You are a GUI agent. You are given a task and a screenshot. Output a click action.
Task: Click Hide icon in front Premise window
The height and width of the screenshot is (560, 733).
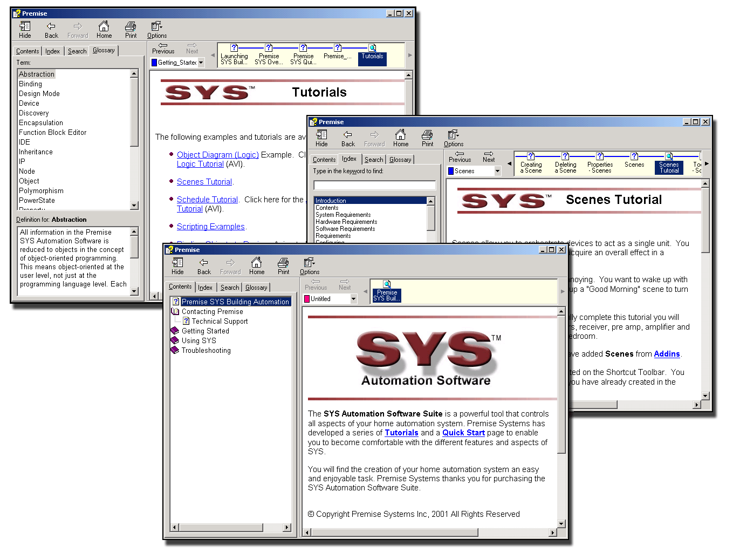(x=177, y=266)
